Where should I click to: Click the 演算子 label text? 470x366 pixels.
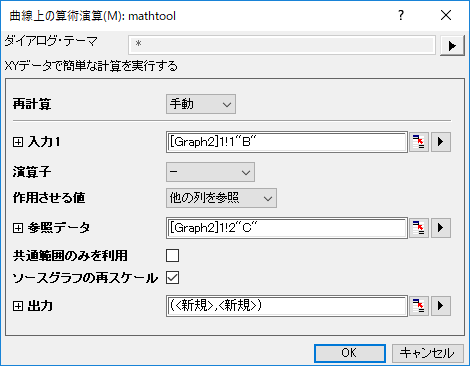tap(32, 172)
